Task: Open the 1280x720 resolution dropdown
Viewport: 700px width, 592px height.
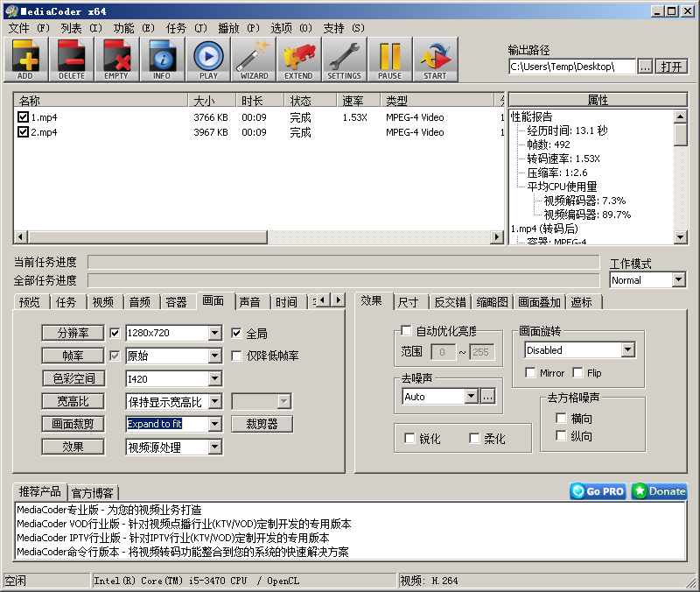Action: [x=215, y=333]
